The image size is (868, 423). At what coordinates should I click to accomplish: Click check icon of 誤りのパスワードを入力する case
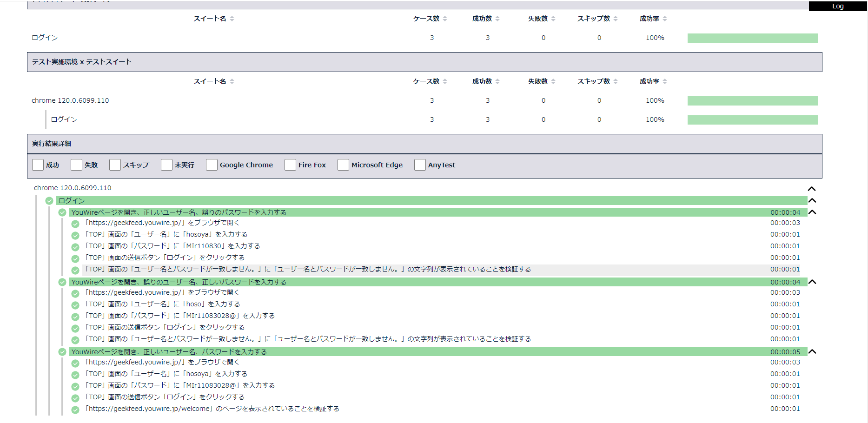[62, 212]
